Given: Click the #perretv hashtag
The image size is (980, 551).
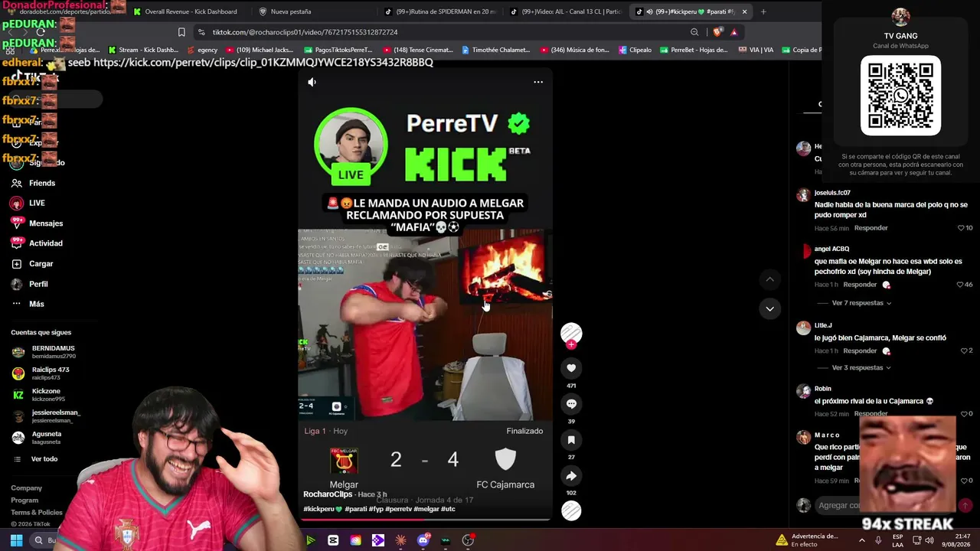Looking at the screenshot, I should coord(398,509).
